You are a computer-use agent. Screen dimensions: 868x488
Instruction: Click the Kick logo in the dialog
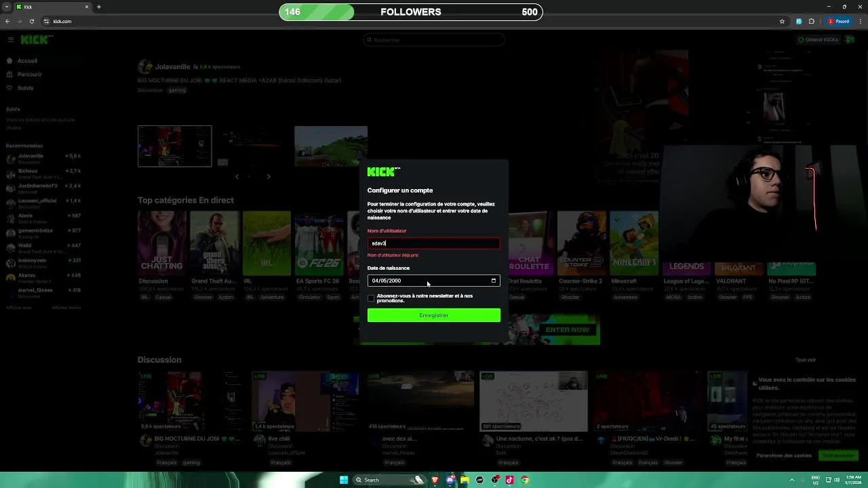pyautogui.click(x=384, y=171)
